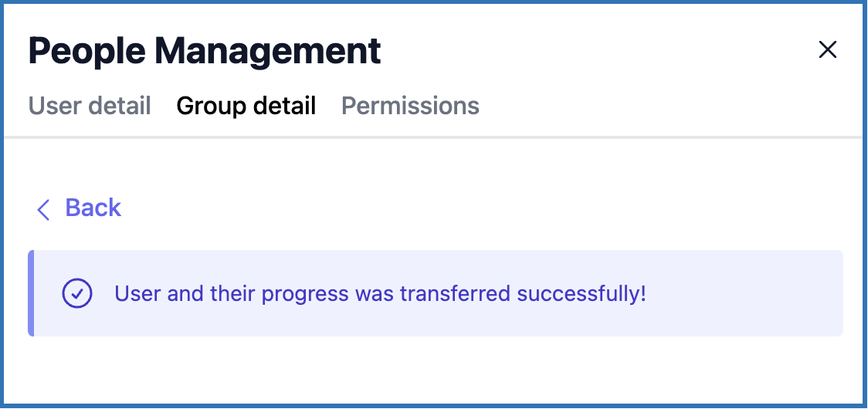Click the success checkmark circle icon
Image resolution: width=868 pixels, height=409 pixels.
77,294
